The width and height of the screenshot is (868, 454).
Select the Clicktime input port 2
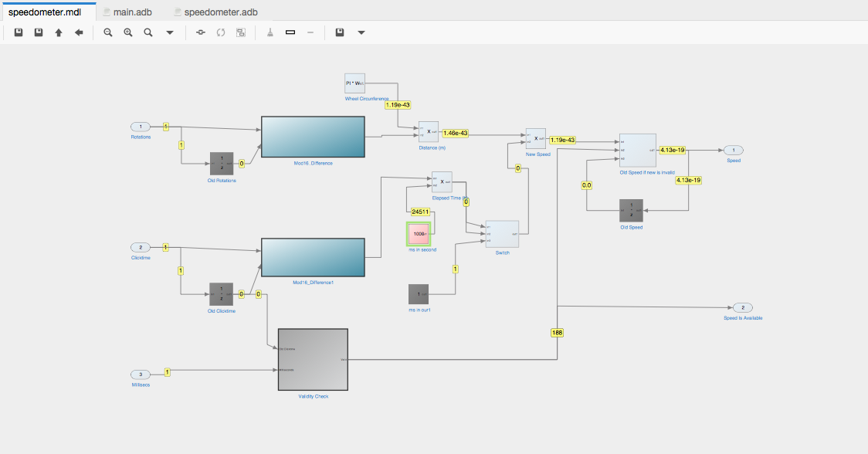click(x=141, y=248)
